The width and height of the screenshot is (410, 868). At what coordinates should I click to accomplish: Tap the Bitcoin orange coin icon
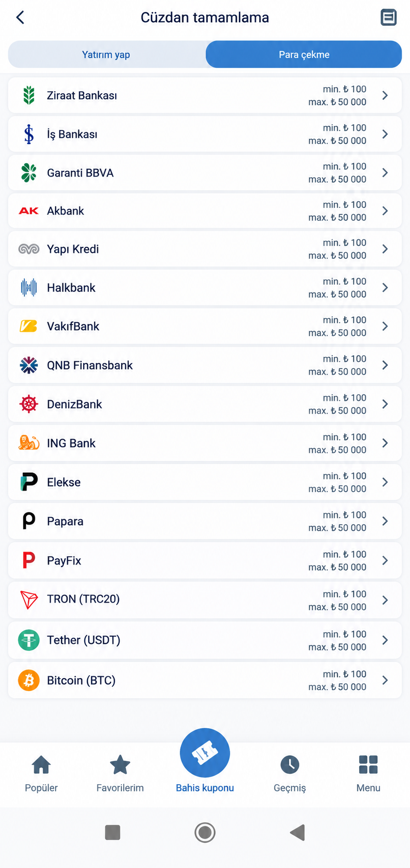coord(29,680)
